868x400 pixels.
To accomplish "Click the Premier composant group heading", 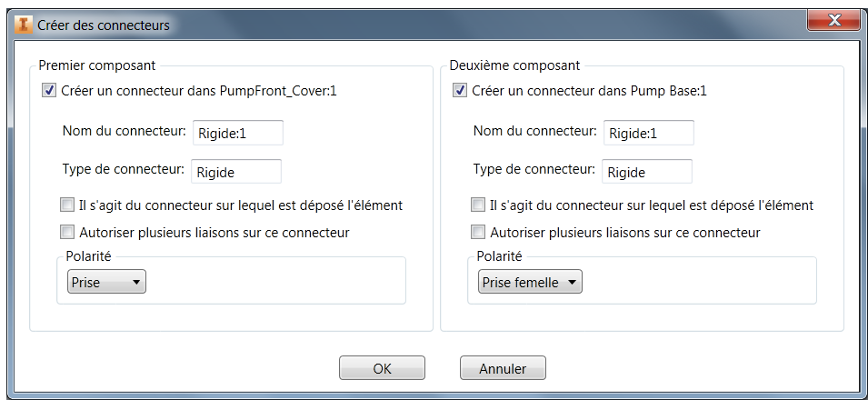I will click(x=96, y=65).
